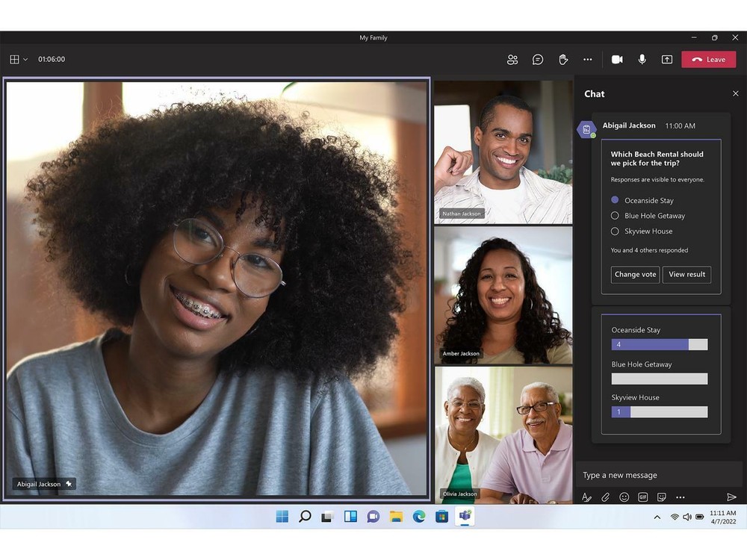Raise hand using the hand icon
Screen dimensions: 747x560
point(563,60)
